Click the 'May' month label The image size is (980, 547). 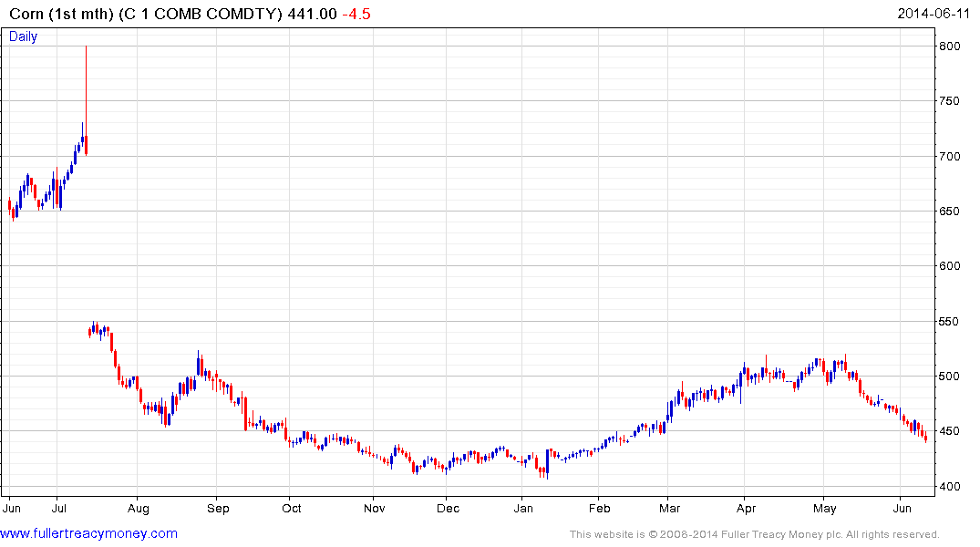pyautogui.click(x=825, y=508)
